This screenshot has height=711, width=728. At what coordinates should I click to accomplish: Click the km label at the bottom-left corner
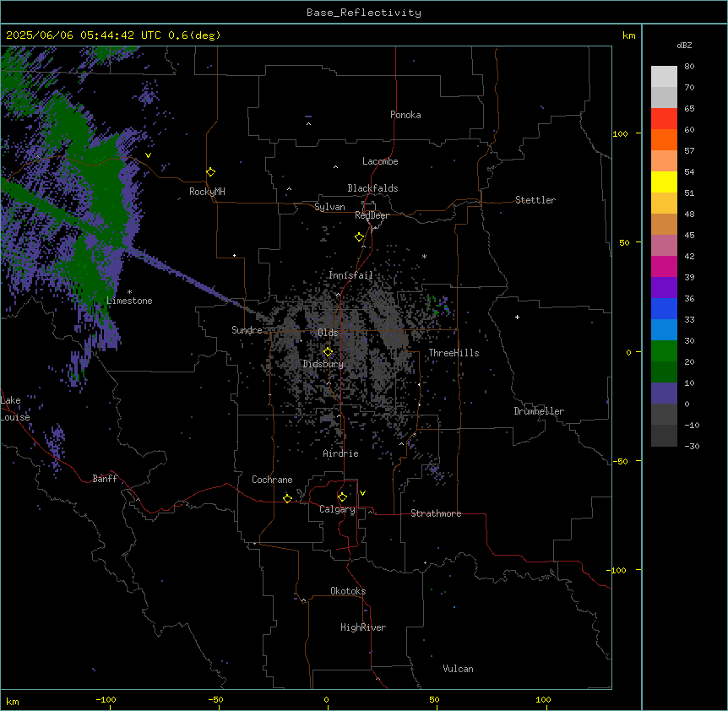click(13, 701)
